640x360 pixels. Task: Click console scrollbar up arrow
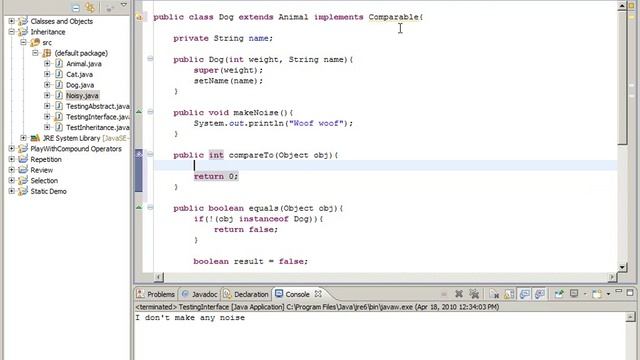pyautogui.click(x=631, y=317)
